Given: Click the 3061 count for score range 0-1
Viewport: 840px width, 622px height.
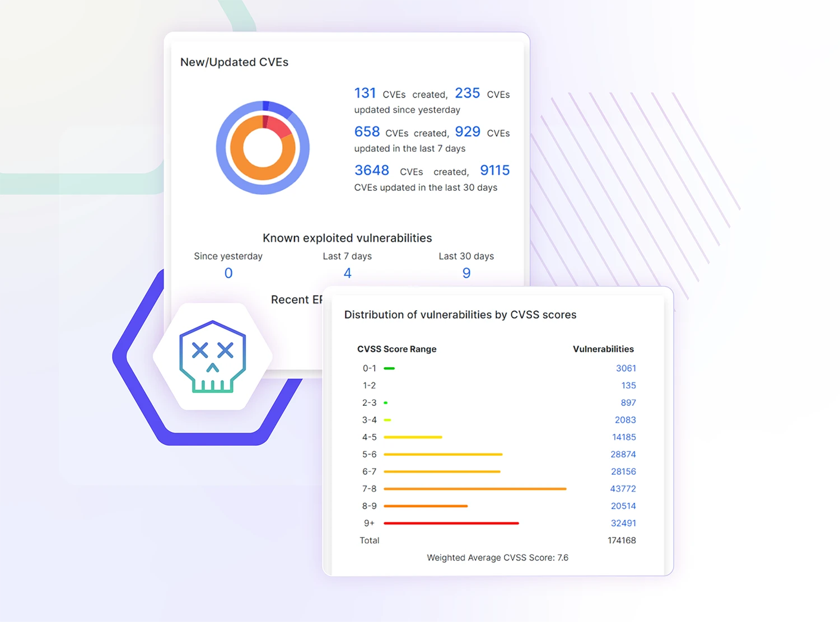Looking at the screenshot, I should pyautogui.click(x=626, y=368).
